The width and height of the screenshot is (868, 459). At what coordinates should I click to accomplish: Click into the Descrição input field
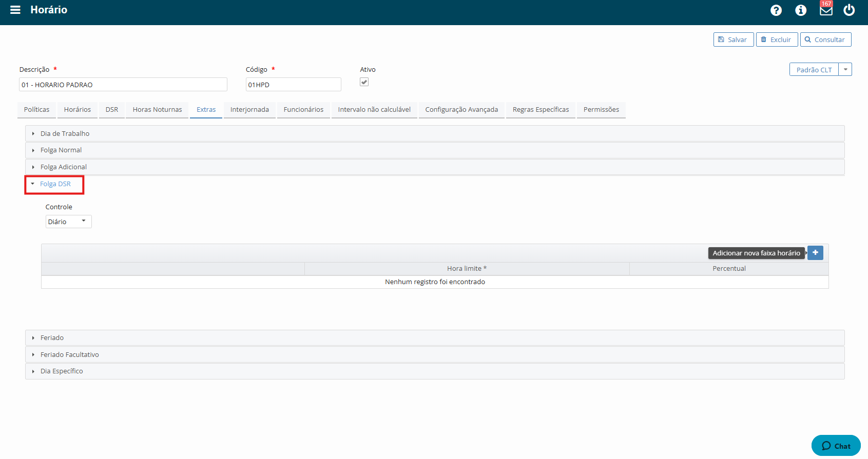[123, 85]
